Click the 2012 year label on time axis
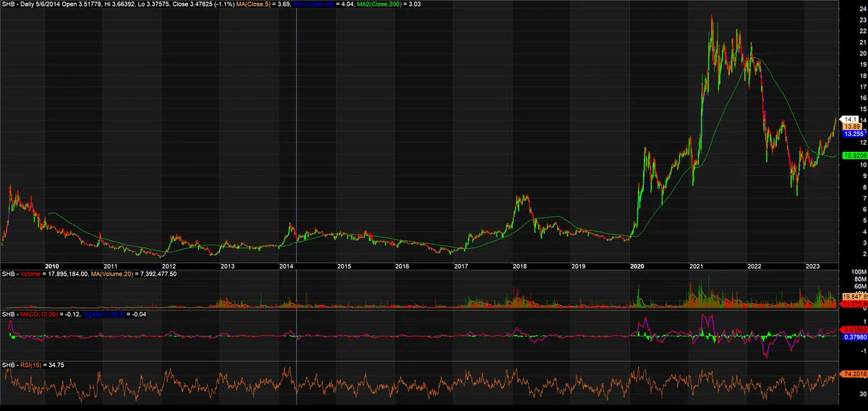Image resolution: width=868 pixels, height=411 pixels. pyautogui.click(x=169, y=266)
